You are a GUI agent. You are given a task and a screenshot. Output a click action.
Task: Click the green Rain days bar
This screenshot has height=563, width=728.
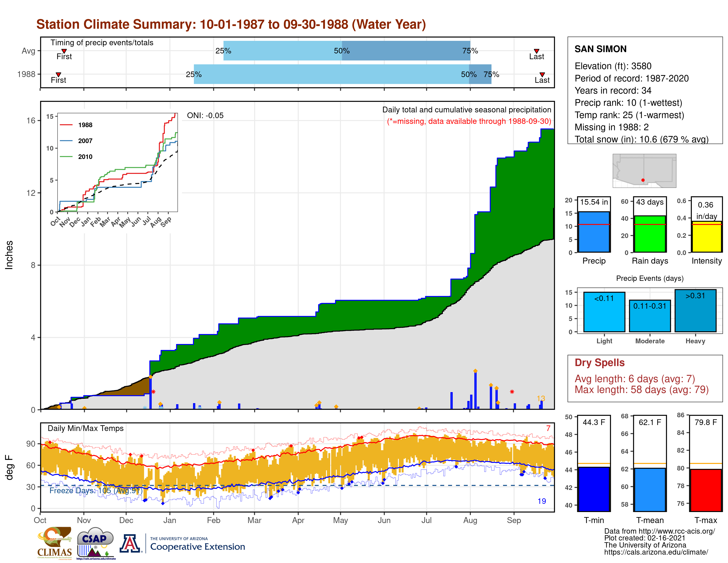click(x=650, y=234)
